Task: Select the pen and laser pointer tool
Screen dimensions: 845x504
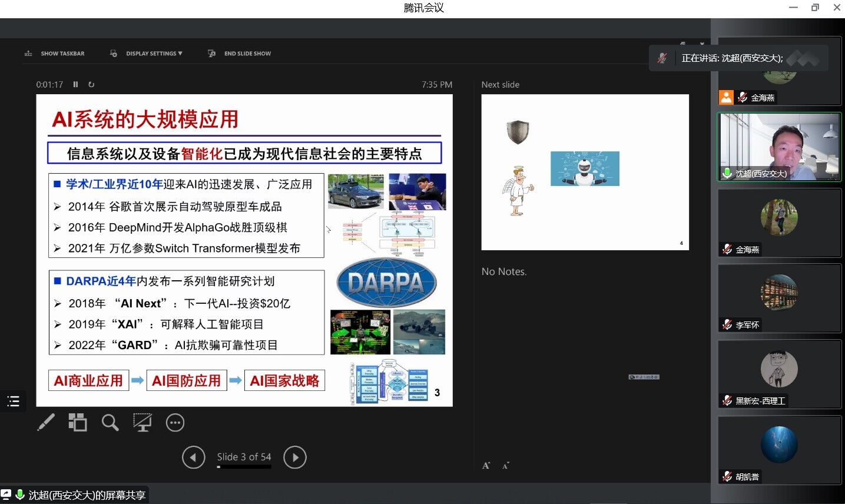Action: [46, 422]
